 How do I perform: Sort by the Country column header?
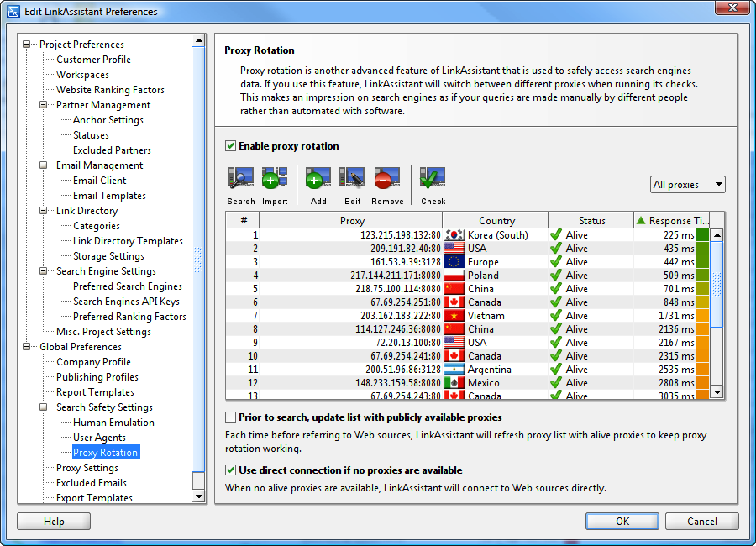click(496, 220)
